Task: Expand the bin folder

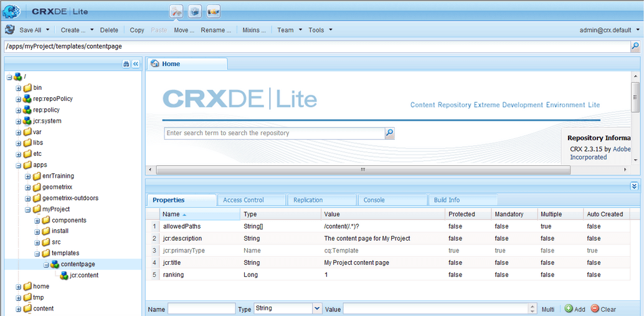Action: click(x=18, y=88)
